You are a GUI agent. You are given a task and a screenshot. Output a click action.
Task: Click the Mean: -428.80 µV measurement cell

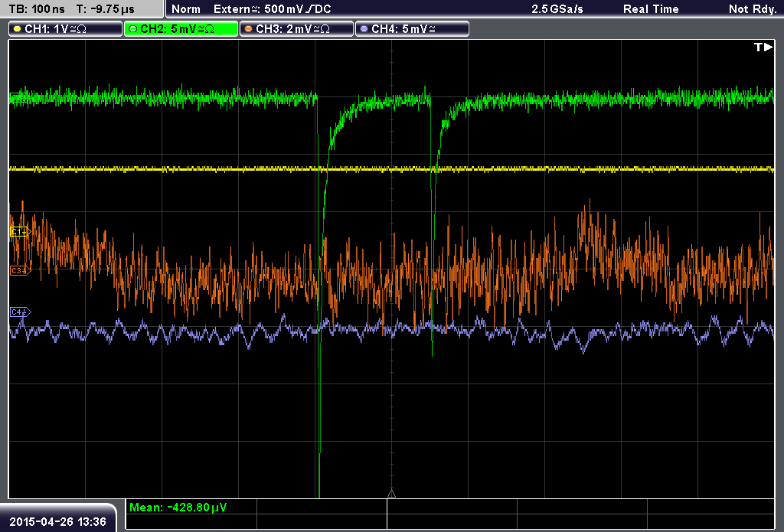click(191, 508)
